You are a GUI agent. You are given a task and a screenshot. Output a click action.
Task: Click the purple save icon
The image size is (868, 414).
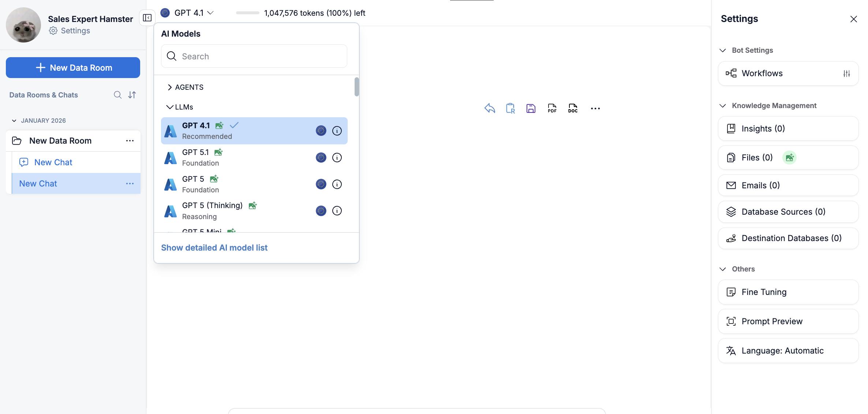coord(531,108)
